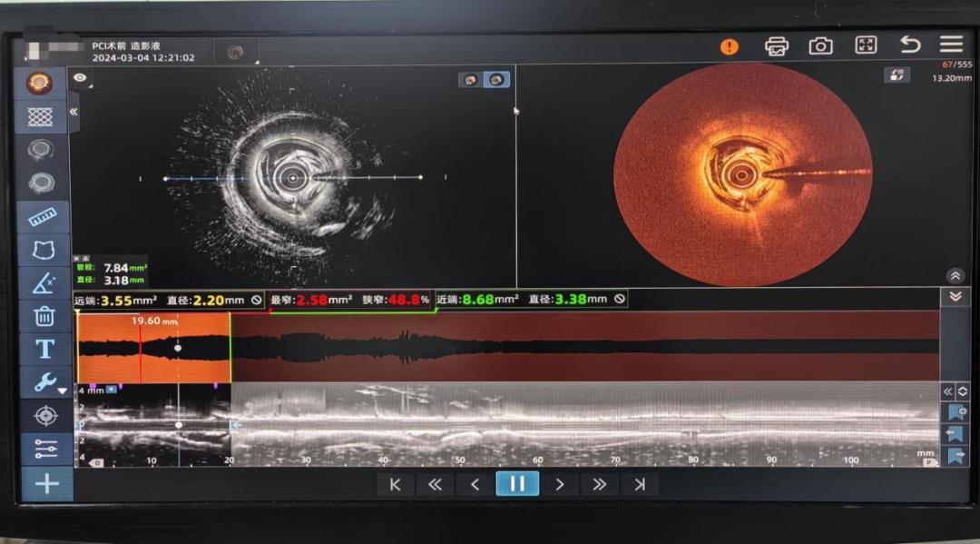The image size is (980, 544).
Task: Capture a snapshot with camera icon
Action: coord(820,45)
